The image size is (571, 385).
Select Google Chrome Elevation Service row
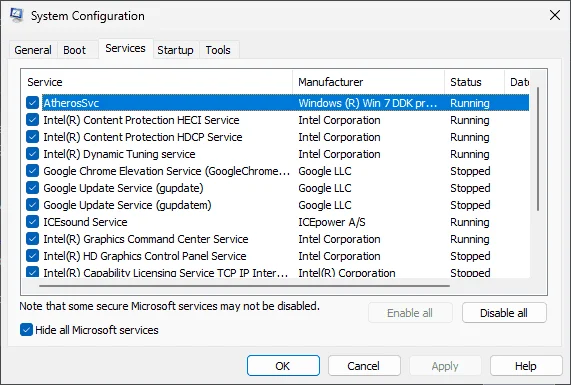coord(277,171)
